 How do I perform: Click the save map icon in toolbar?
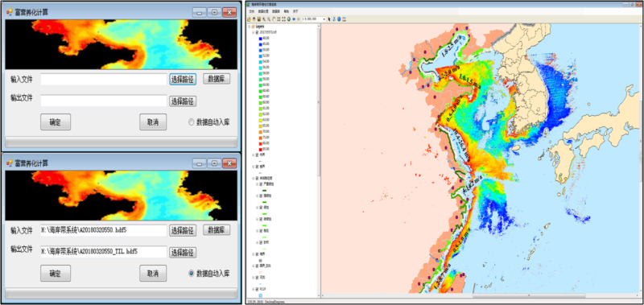click(259, 19)
